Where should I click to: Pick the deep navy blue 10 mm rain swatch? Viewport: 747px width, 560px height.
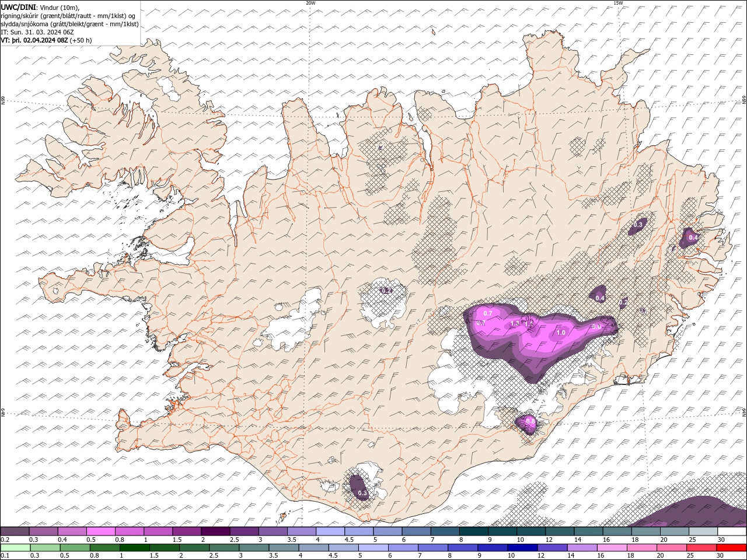click(x=523, y=548)
